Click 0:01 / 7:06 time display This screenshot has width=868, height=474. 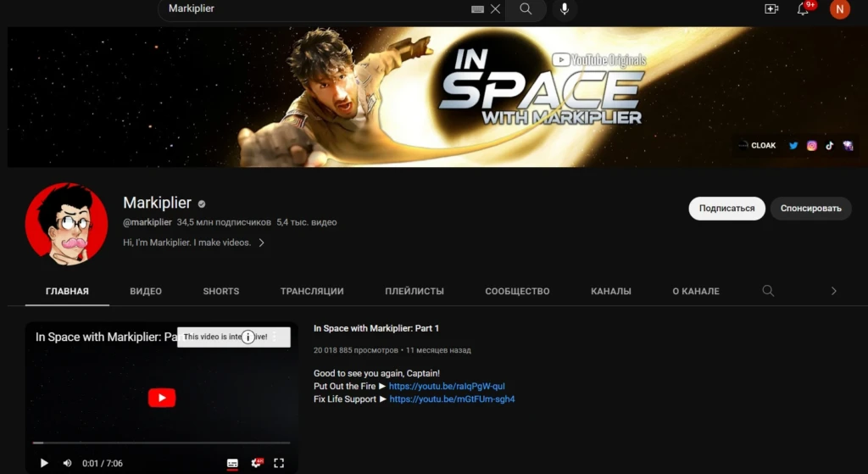[103, 464]
